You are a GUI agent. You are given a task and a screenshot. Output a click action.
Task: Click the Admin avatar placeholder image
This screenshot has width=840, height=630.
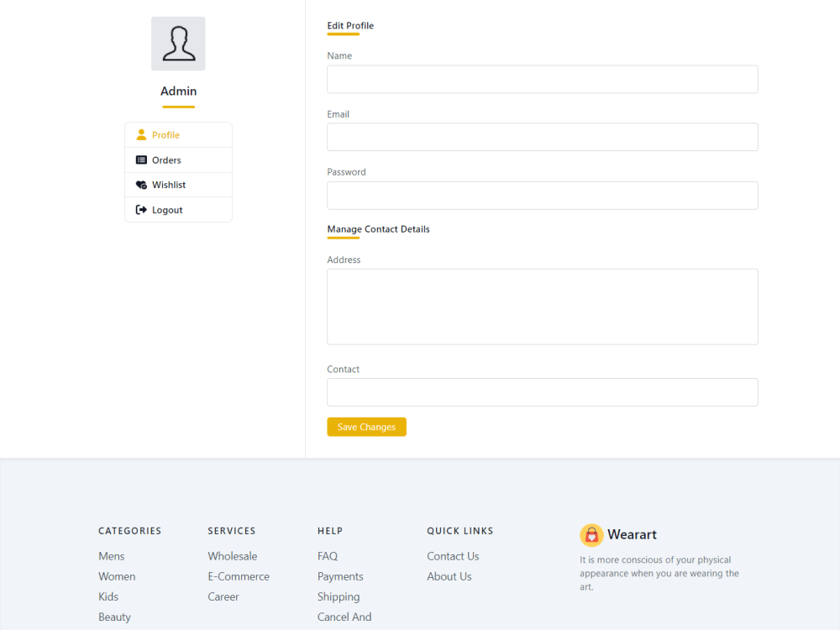[x=178, y=44]
